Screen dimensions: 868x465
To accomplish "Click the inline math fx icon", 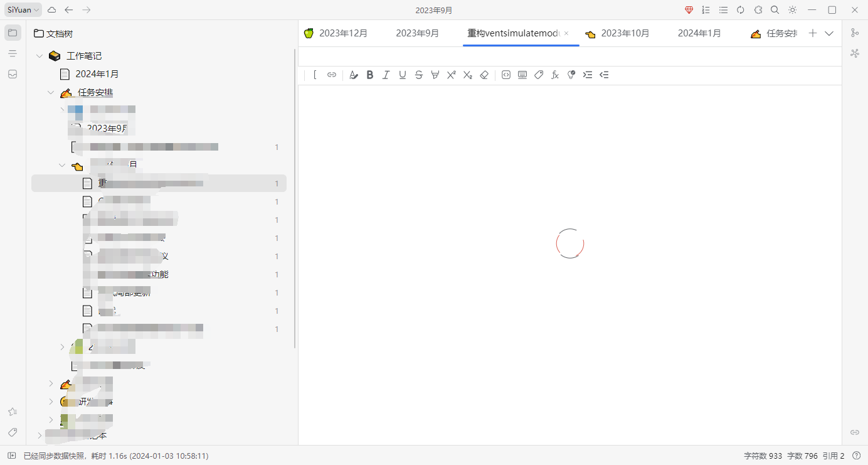I will [x=555, y=75].
